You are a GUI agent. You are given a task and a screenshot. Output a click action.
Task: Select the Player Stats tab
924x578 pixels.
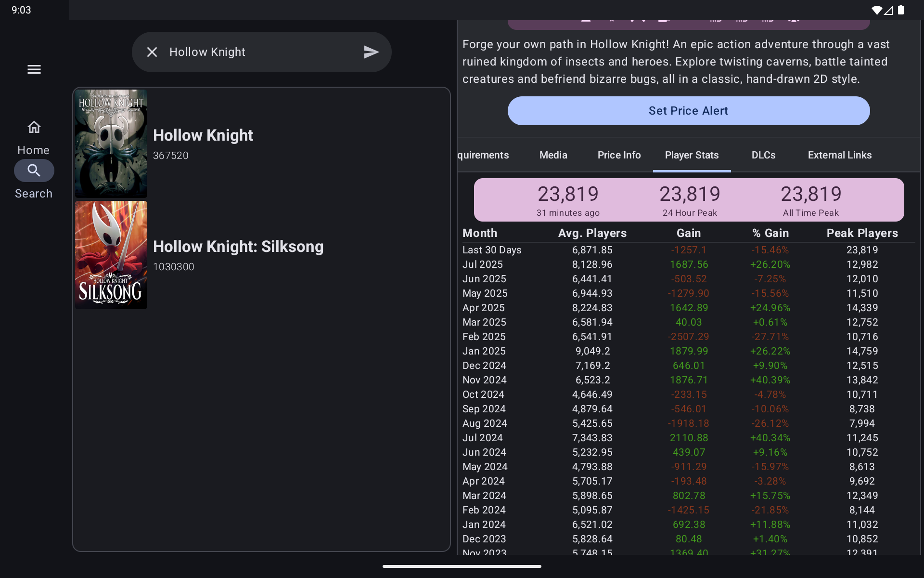(692, 155)
